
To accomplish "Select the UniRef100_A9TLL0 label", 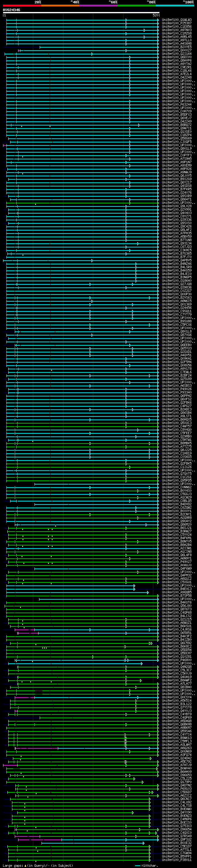I will 177,40.
